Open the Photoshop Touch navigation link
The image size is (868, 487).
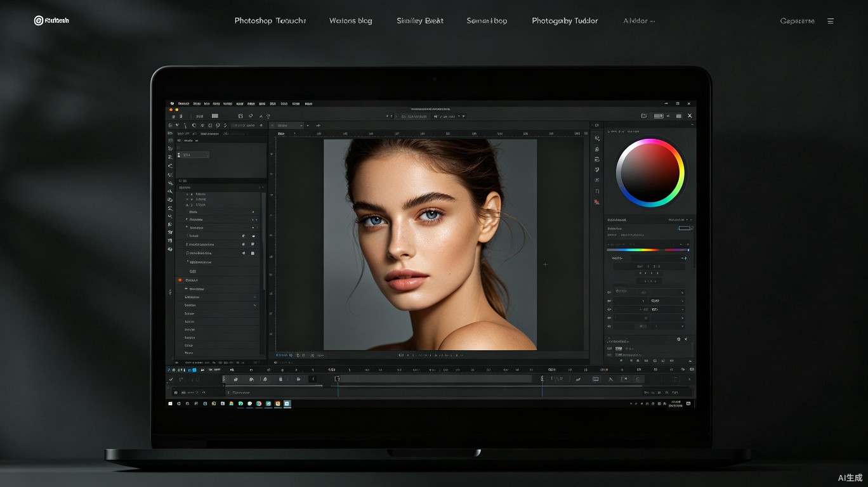[270, 21]
